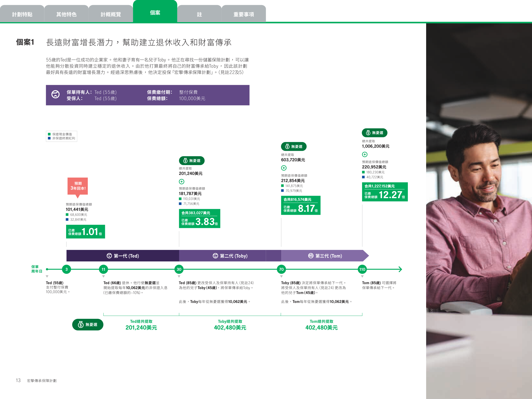Click the plus icon under 603,720美元
Viewport: 532px width, 399px height.
pyautogui.click(x=284, y=168)
